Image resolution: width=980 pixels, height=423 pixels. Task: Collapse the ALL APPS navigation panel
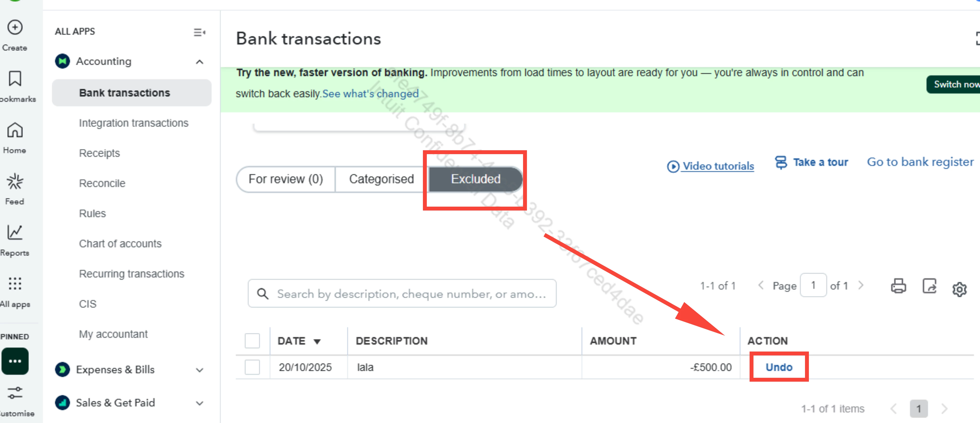199,32
